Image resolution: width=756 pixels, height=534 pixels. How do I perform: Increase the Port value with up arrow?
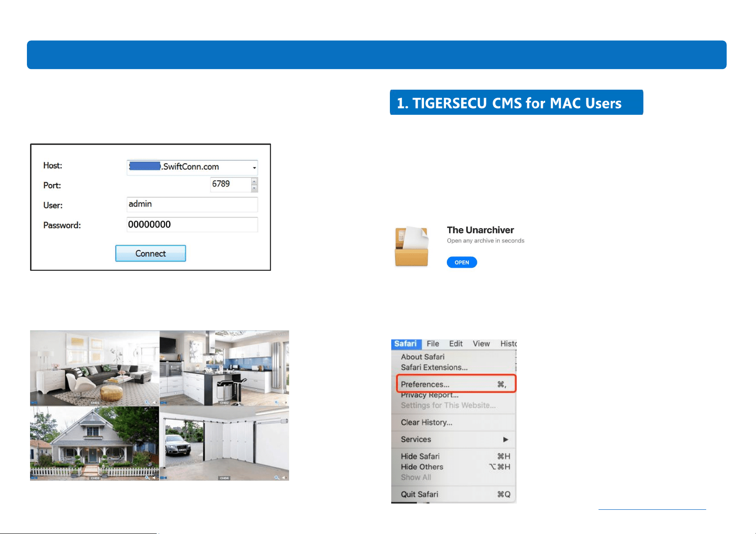click(x=254, y=181)
